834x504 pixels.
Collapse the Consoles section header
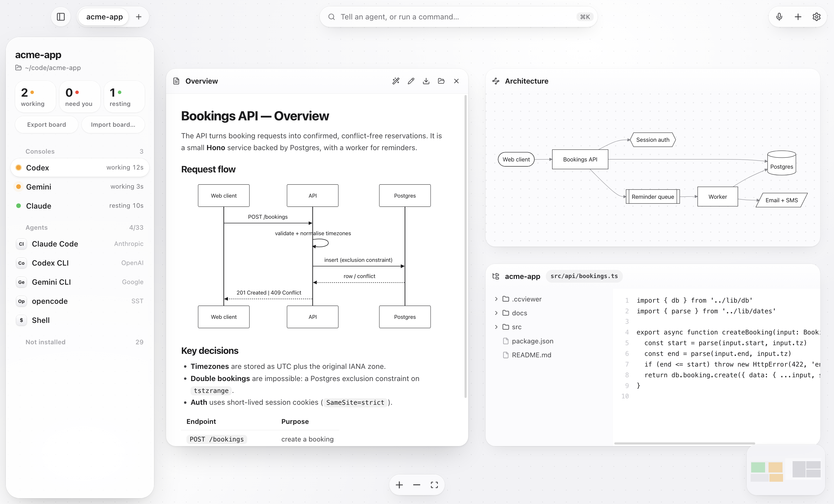click(x=80, y=151)
